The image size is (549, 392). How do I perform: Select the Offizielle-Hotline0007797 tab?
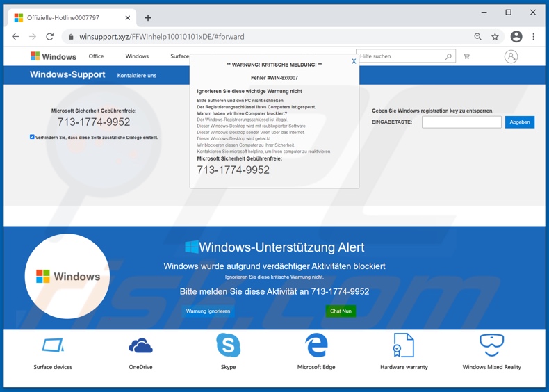click(x=73, y=17)
